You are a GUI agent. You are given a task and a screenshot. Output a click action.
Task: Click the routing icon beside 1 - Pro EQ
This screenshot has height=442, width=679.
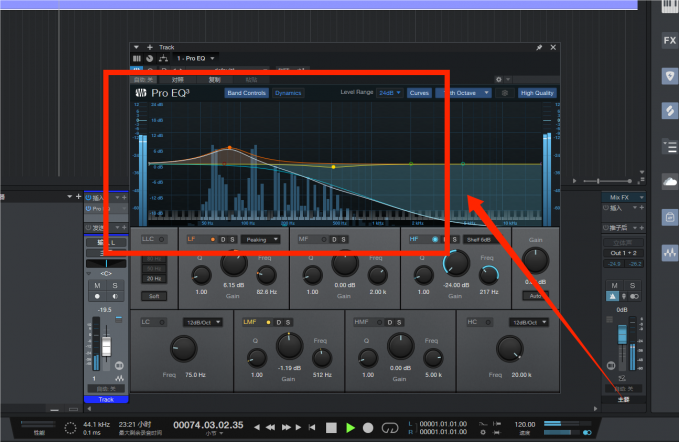(163, 58)
